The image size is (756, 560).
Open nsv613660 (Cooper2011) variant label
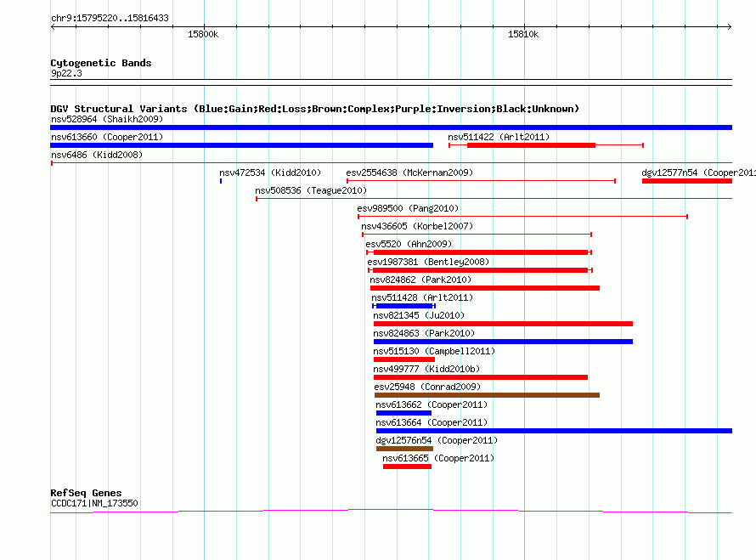(107, 137)
